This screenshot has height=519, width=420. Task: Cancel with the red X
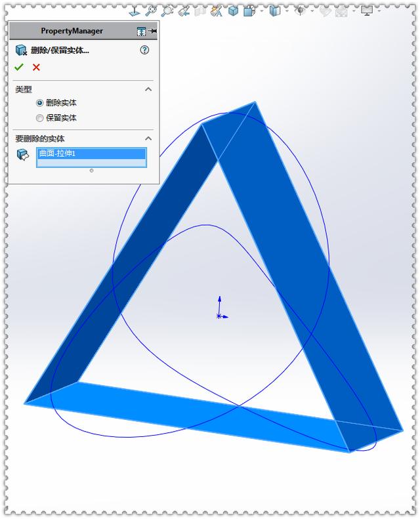(36, 67)
